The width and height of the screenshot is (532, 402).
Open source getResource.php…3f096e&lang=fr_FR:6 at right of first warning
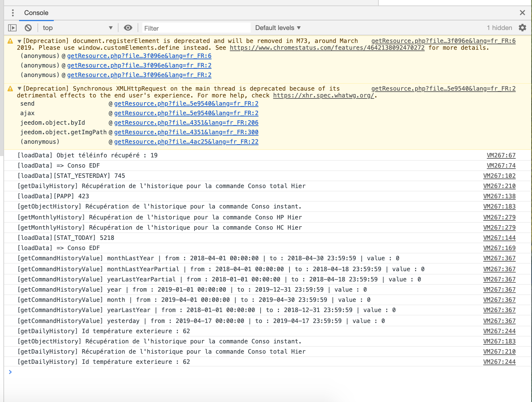pos(443,41)
